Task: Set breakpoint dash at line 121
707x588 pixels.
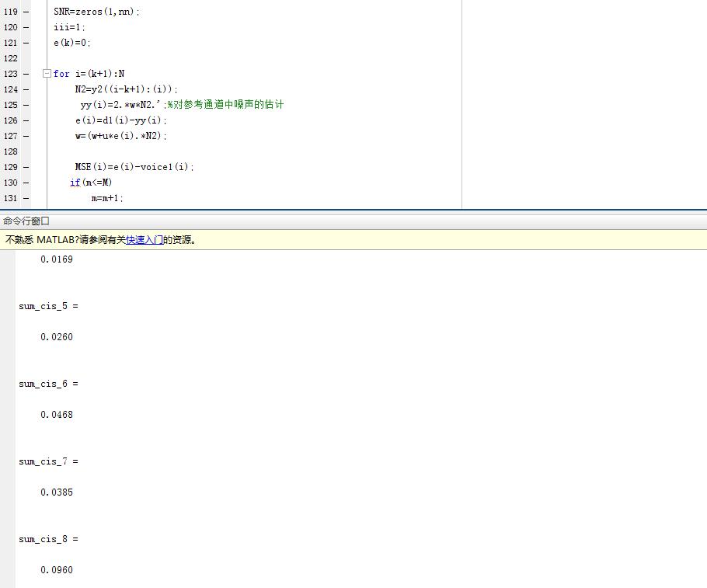Action: [x=26, y=43]
